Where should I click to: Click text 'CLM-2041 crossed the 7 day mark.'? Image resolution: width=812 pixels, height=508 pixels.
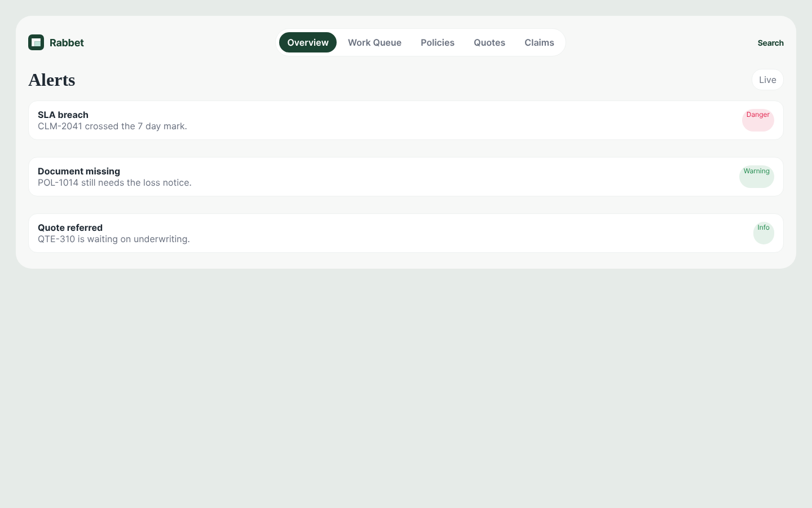[112, 126]
